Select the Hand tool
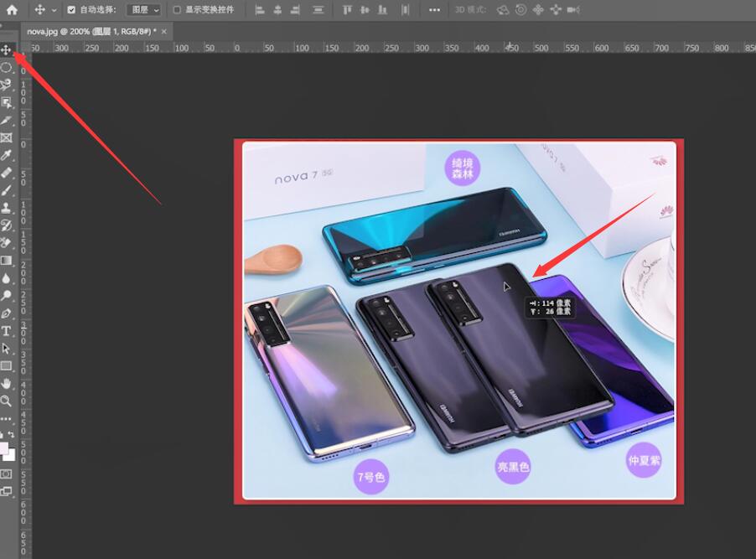 tap(6, 384)
